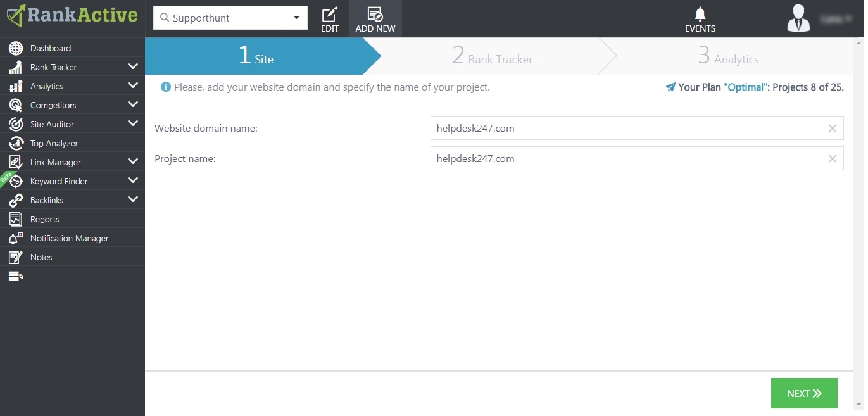Screen dimensions: 868x416
Task: Expand the Backlinks submenu chevron
Action: [132, 199]
